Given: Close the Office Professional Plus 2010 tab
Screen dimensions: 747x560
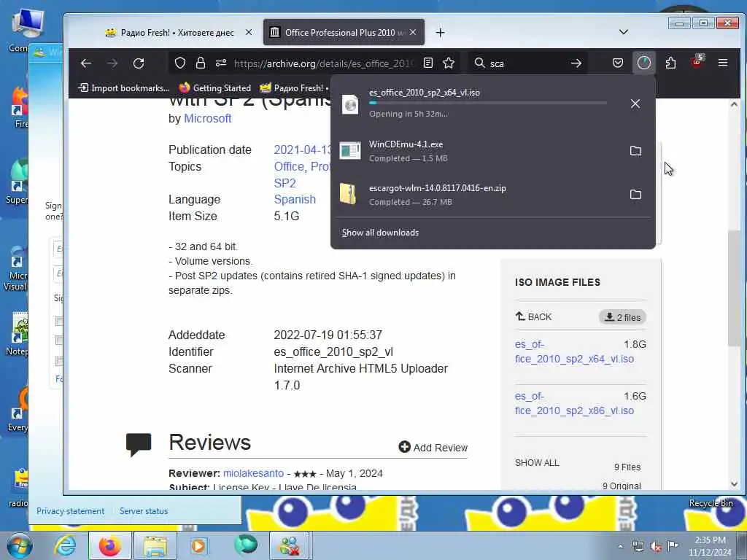Looking at the screenshot, I should 413,32.
